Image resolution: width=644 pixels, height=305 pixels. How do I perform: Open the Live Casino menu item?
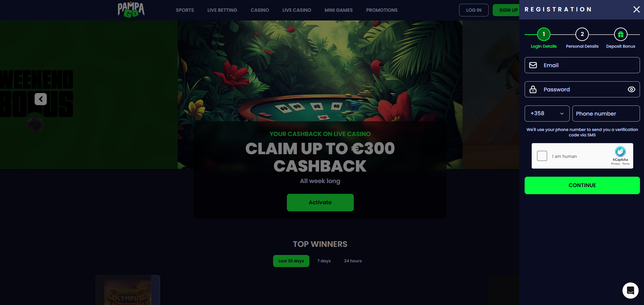click(297, 10)
